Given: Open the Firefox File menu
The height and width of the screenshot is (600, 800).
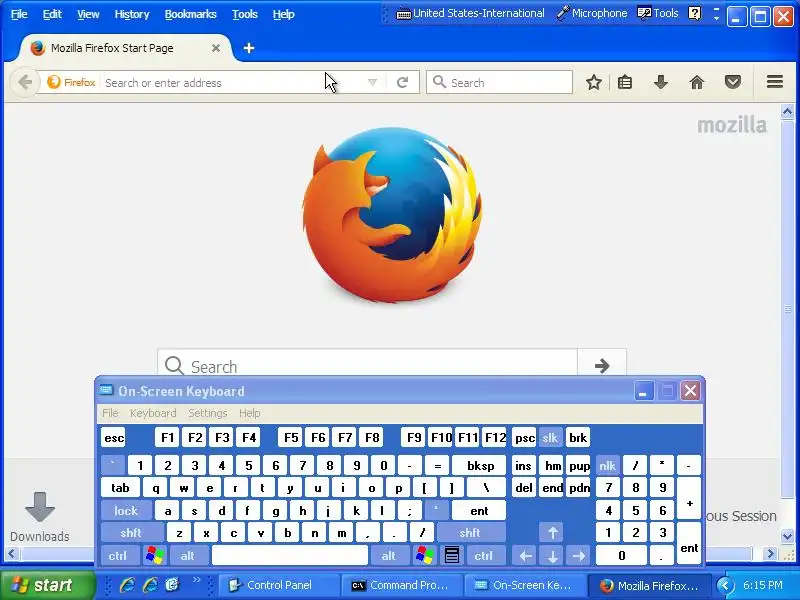Looking at the screenshot, I should [x=19, y=14].
